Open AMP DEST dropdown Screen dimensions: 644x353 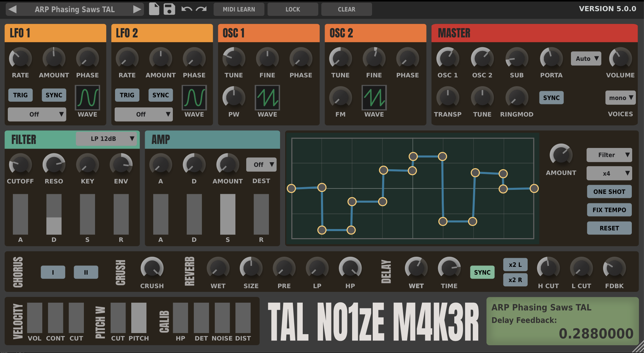pos(261,165)
